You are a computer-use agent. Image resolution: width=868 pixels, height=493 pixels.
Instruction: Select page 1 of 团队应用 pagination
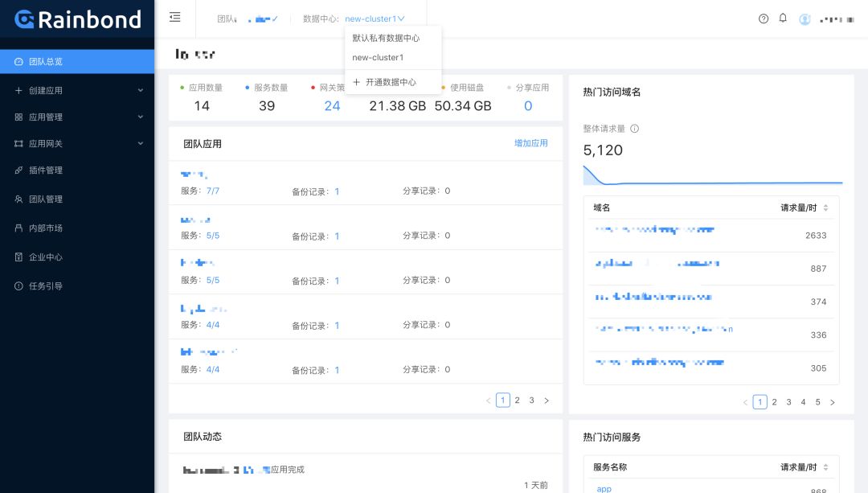[502, 400]
